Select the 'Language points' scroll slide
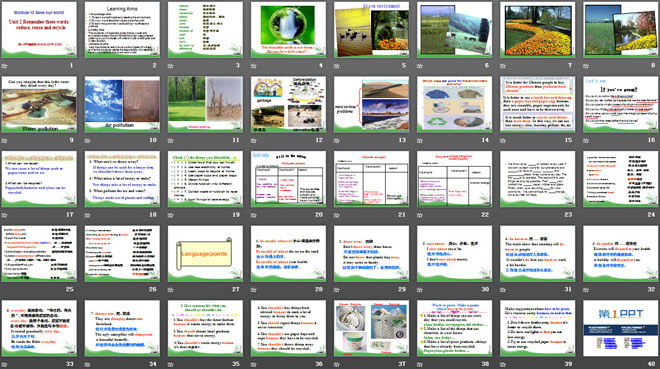Viewport: 660px width, 369px height. tap(205, 253)
